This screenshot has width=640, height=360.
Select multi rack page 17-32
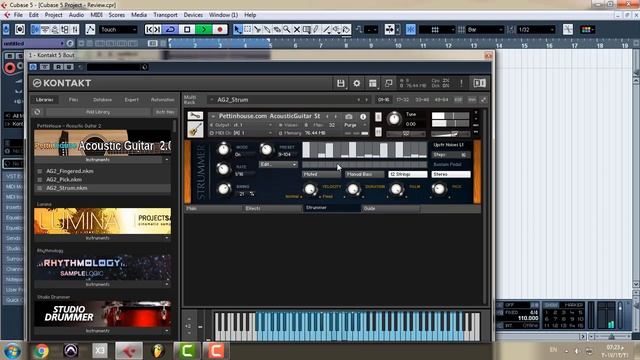tap(402, 100)
